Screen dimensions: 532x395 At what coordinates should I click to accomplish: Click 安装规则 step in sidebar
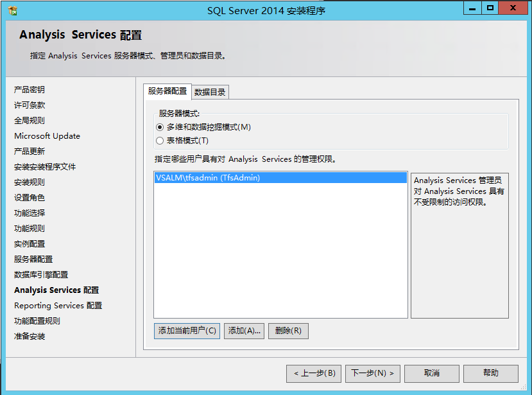pos(30,182)
